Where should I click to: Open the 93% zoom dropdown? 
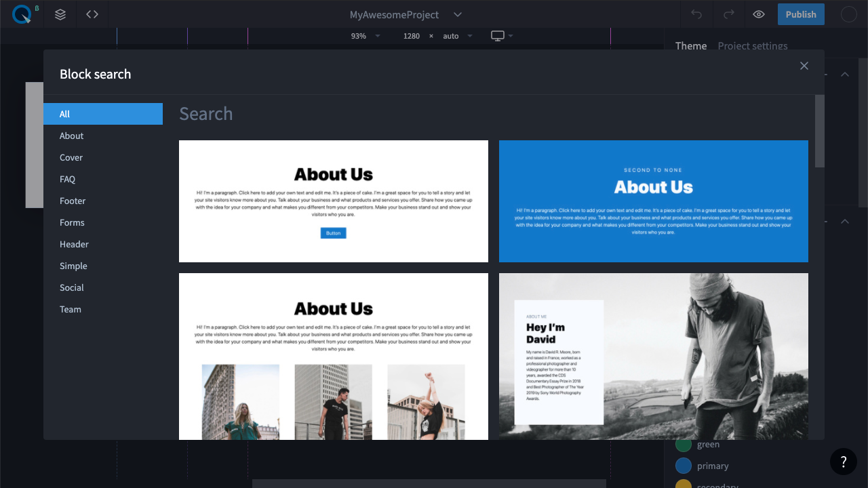(366, 36)
